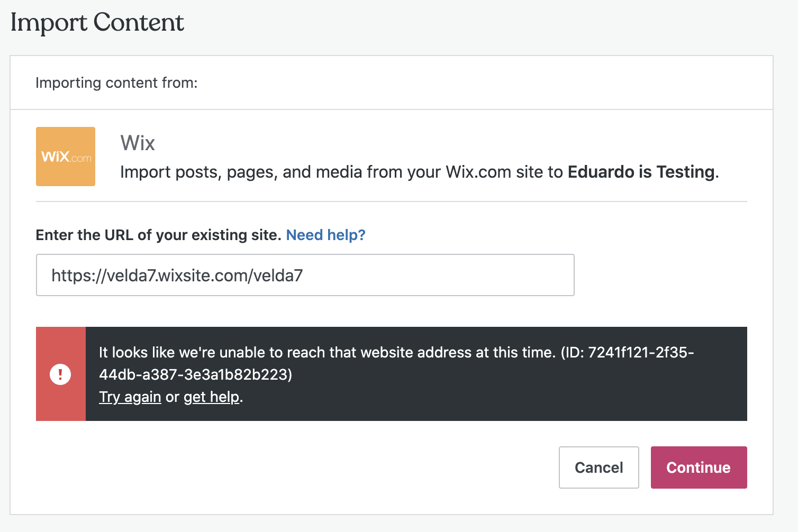The height and width of the screenshot is (532, 798).
Task: Follow the get help link
Action: click(x=211, y=397)
